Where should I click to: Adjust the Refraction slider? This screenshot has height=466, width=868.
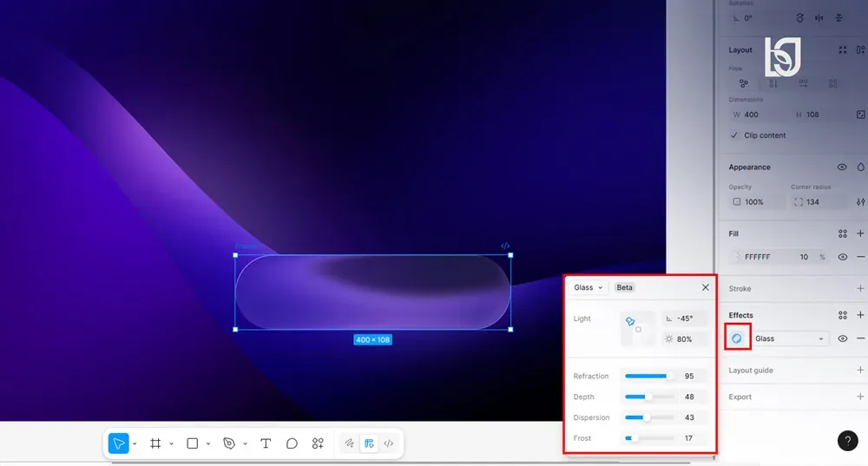648,376
